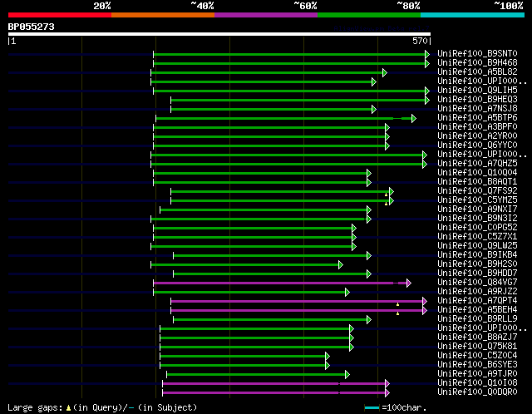Click the green ~80% identity legend segment
Screen dimensions: 532x414
coord(369,15)
